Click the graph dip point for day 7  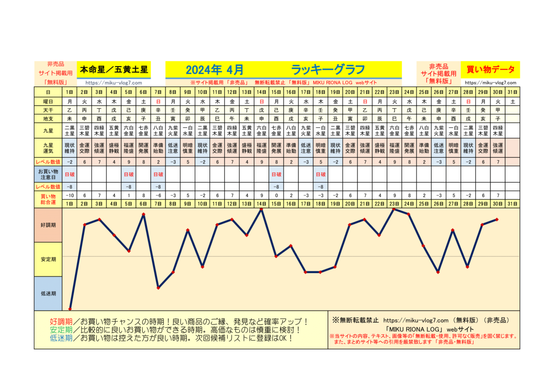(158, 288)
